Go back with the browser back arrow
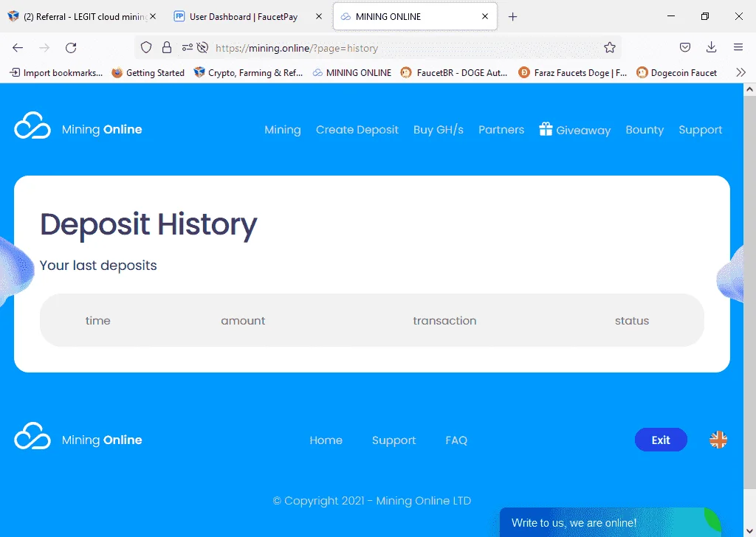 pos(18,47)
